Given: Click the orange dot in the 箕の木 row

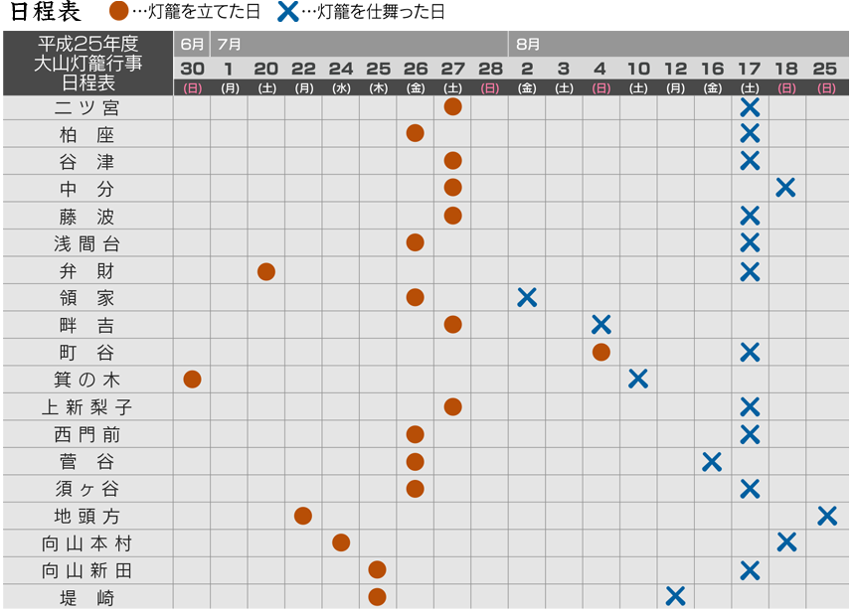Looking at the screenshot, I should pos(192,379).
